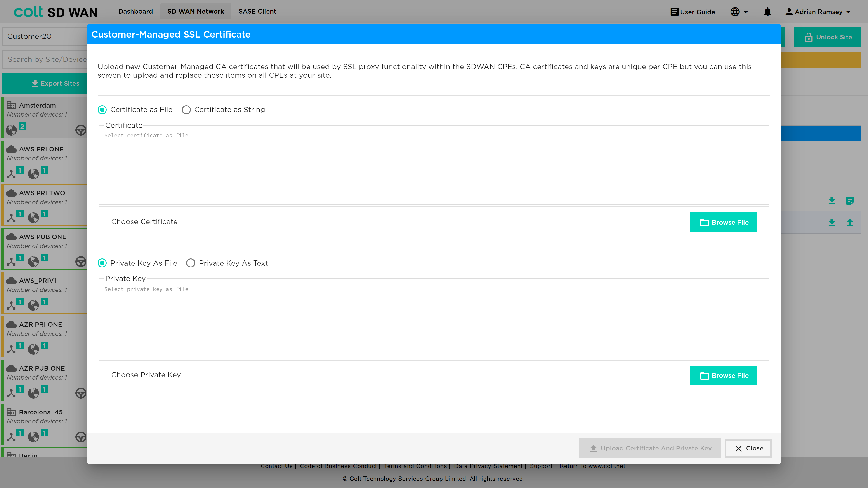The width and height of the screenshot is (868, 488).
Task: Browse file for Choose Private Key
Action: (x=723, y=375)
